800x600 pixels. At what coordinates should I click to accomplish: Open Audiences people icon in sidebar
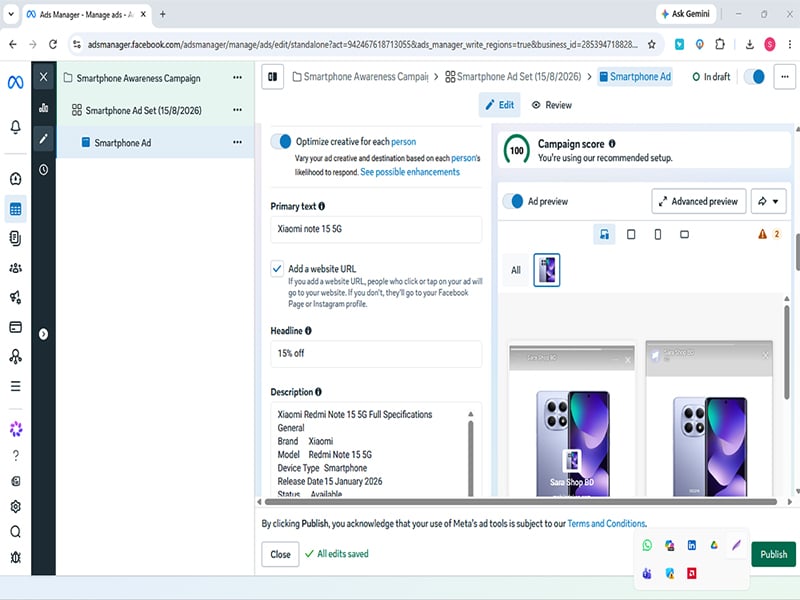[x=16, y=268]
